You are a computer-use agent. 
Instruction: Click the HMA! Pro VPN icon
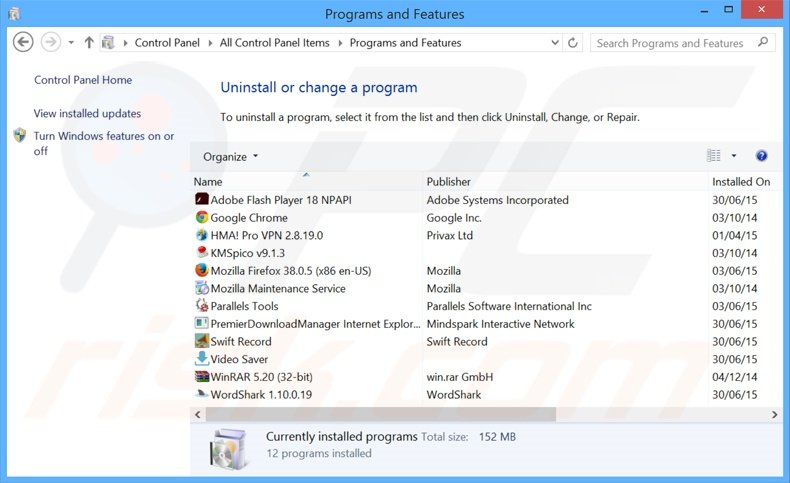202,235
